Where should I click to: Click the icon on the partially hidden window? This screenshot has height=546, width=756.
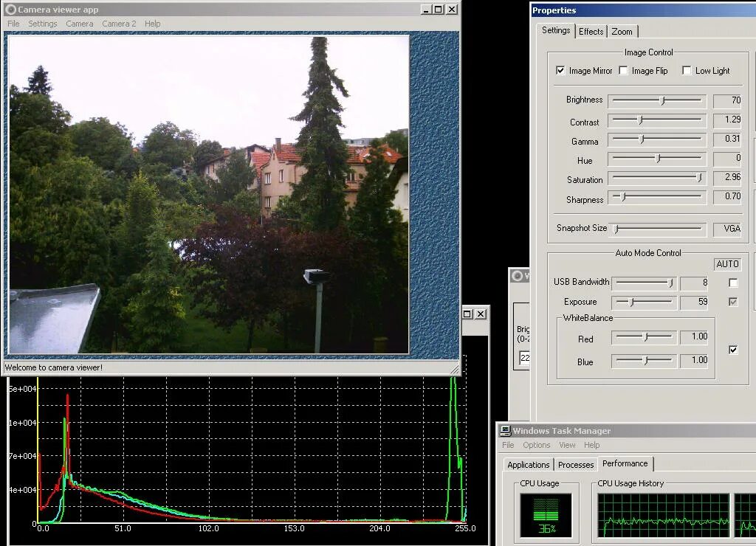(x=517, y=275)
